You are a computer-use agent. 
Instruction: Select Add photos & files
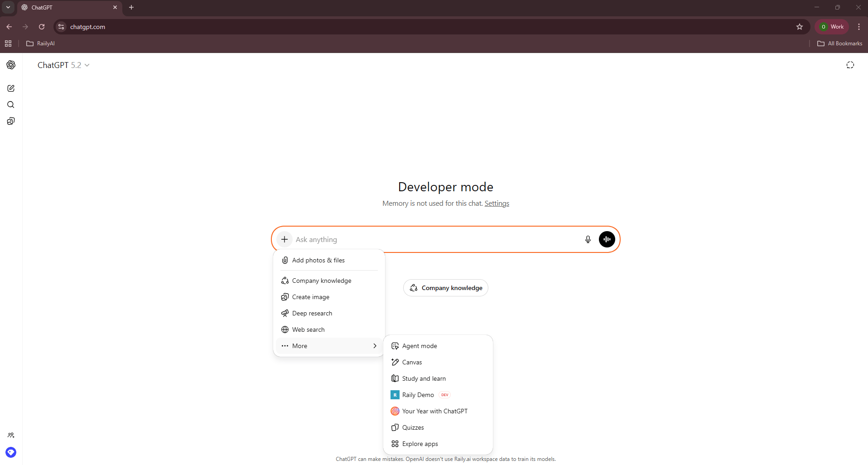(329, 260)
